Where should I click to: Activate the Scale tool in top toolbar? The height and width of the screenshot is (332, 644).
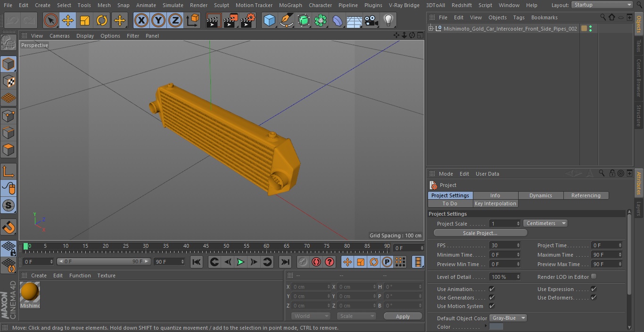click(x=85, y=21)
